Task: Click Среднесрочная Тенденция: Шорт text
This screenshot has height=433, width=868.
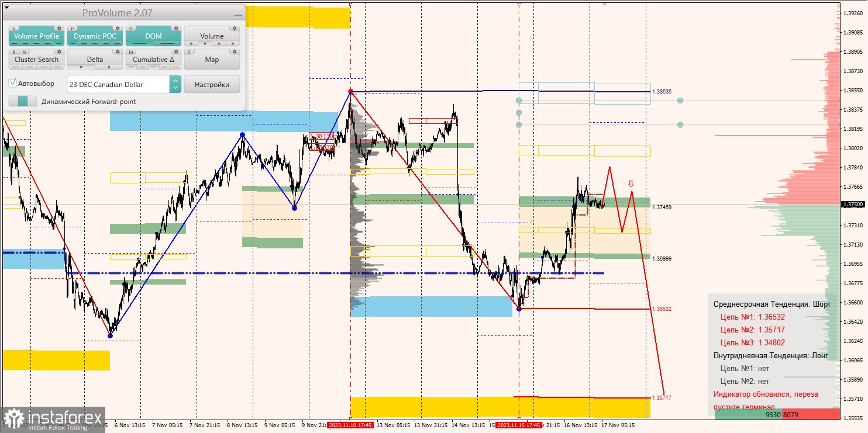Action: tap(771, 304)
